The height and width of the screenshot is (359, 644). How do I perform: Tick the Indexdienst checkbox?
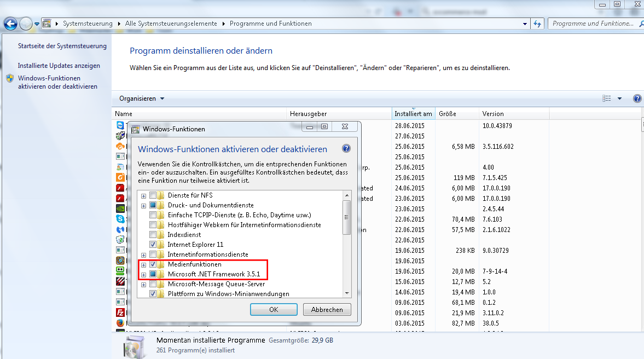tap(153, 235)
